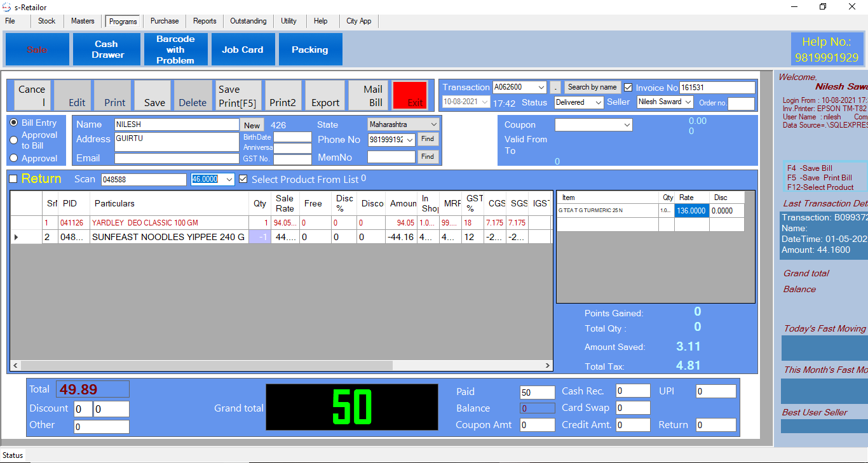The width and height of the screenshot is (868, 463).
Task: Open the Reports menu
Action: tap(205, 21)
